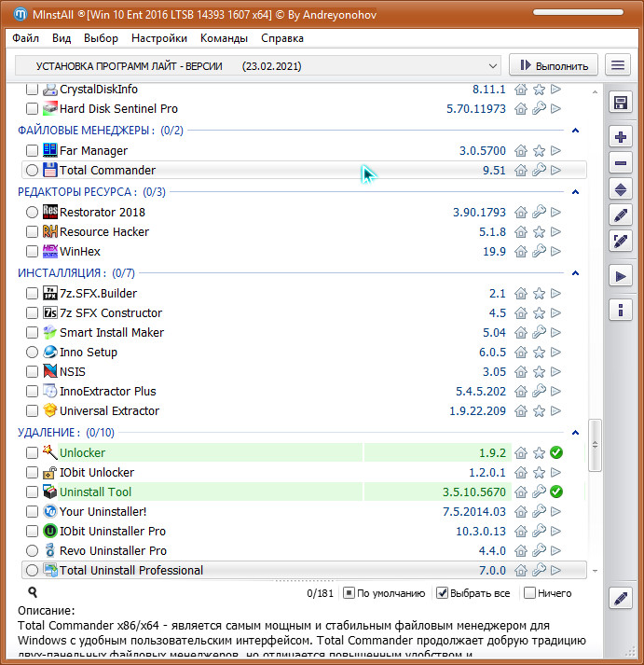Click the magnifier search icon
The height and width of the screenshot is (665, 644).
(33, 592)
